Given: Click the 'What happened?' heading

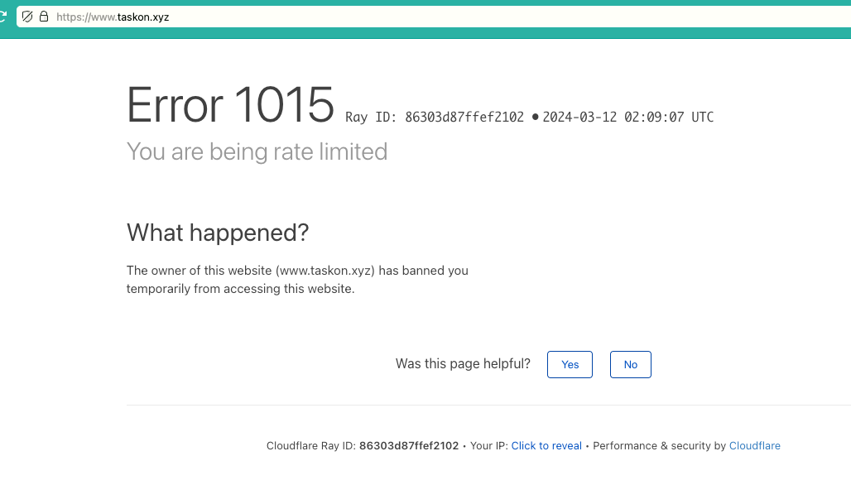Looking at the screenshot, I should (217, 233).
